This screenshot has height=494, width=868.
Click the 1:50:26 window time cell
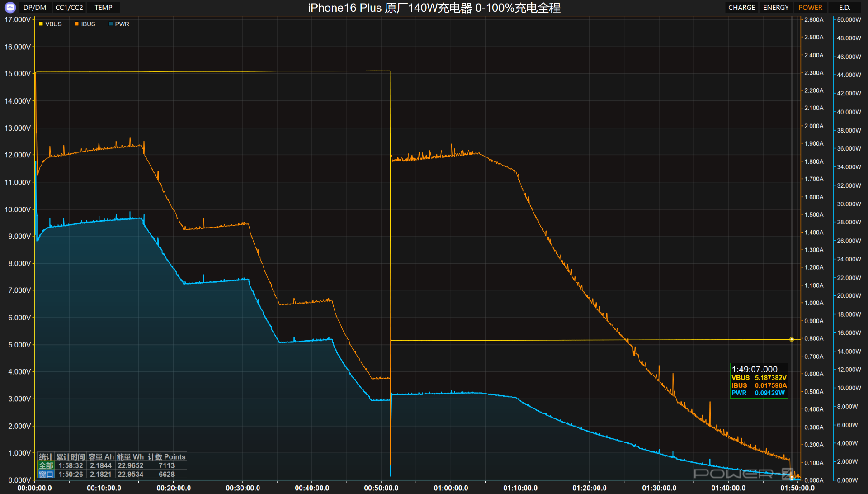[71, 474]
